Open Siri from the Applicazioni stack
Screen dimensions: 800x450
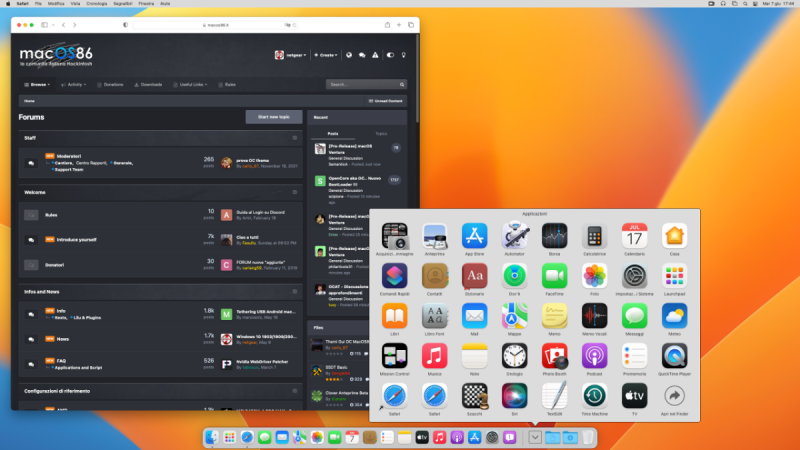tap(514, 396)
